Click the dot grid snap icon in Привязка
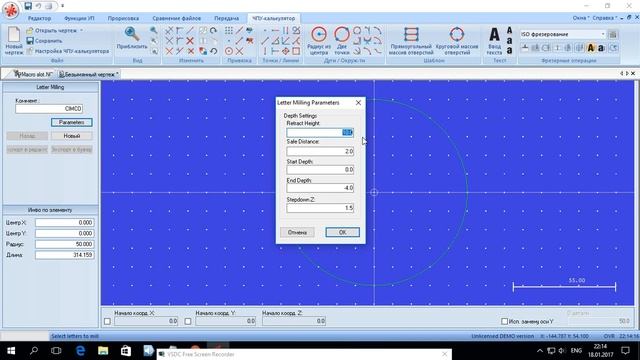Screen dimensions: 640x360 [x=229, y=31]
